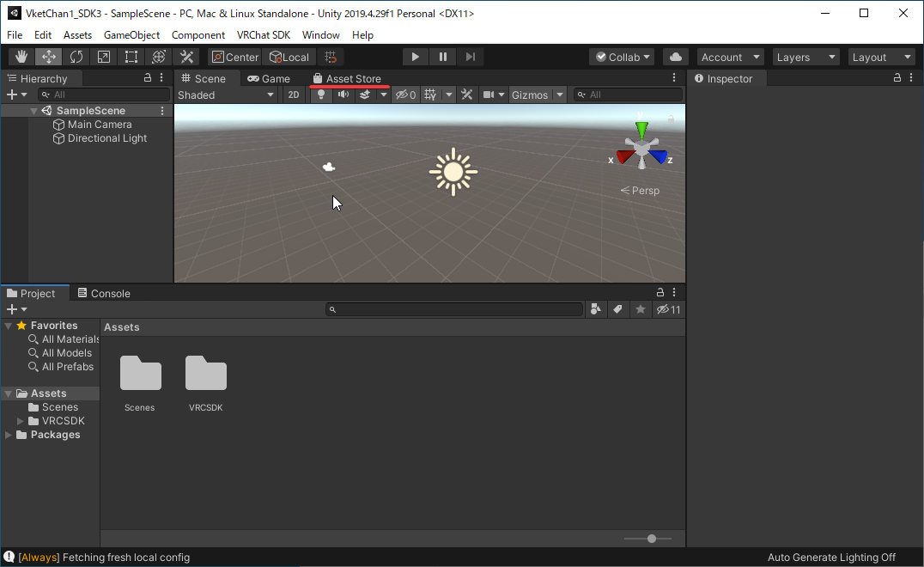Open the Shaded draw mode dropdown
This screenshot has height=567, width=924.
226,94
